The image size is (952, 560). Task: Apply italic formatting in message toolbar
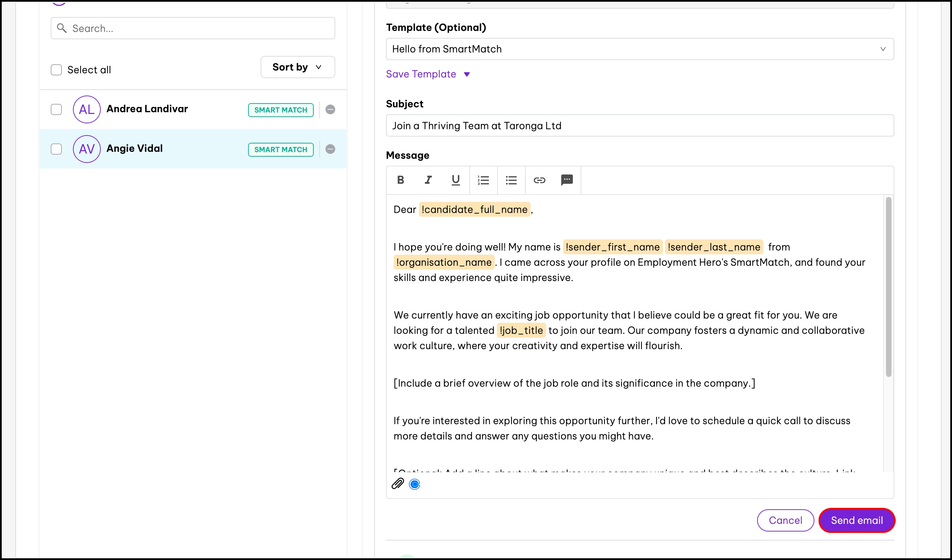tap(428, 180)
